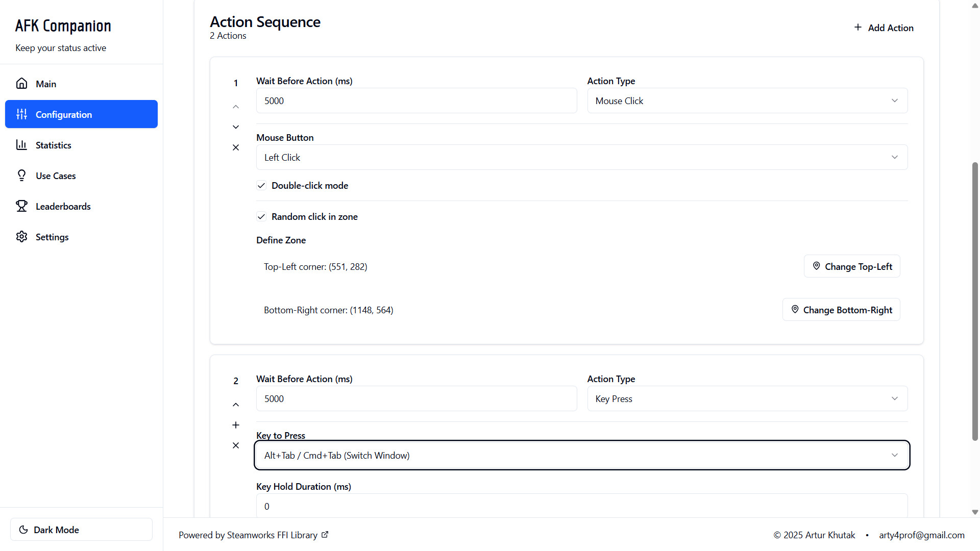Image resolution: width=980 pixels, height=551 pixels.
Task: Remove action 1 with its X icon
Action: tap(236, 147)
